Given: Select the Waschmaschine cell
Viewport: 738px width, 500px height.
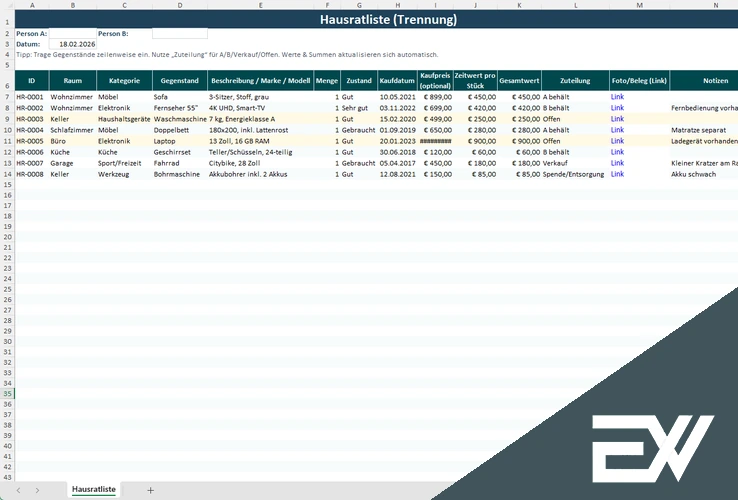Looking at the screenshot, I should pyautogui.click(x=180, y=119).
